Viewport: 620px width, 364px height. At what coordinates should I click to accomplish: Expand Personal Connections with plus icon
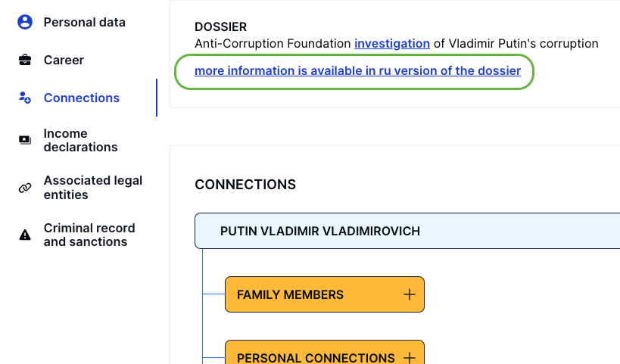pyautogui.click(x=410, y=357)
